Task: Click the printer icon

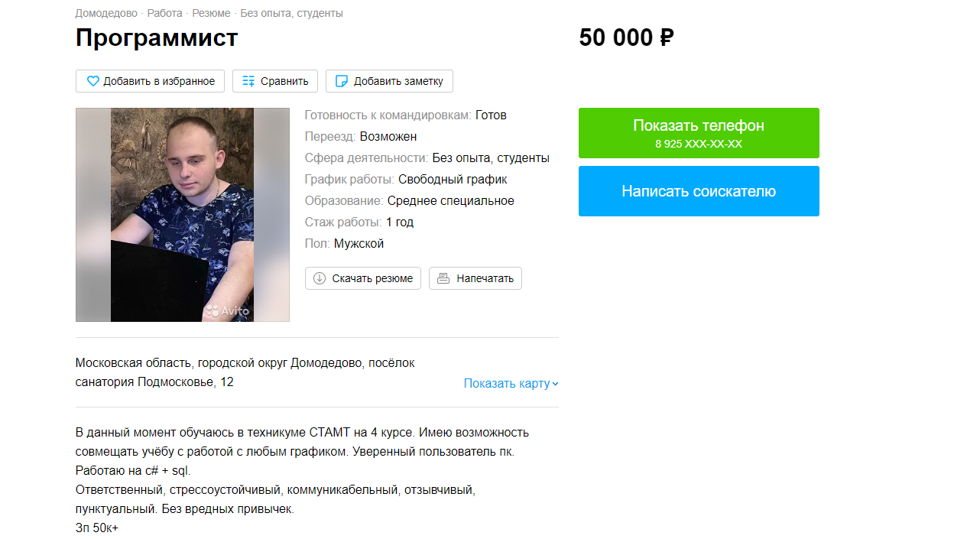Action: (x=443, y=278)
